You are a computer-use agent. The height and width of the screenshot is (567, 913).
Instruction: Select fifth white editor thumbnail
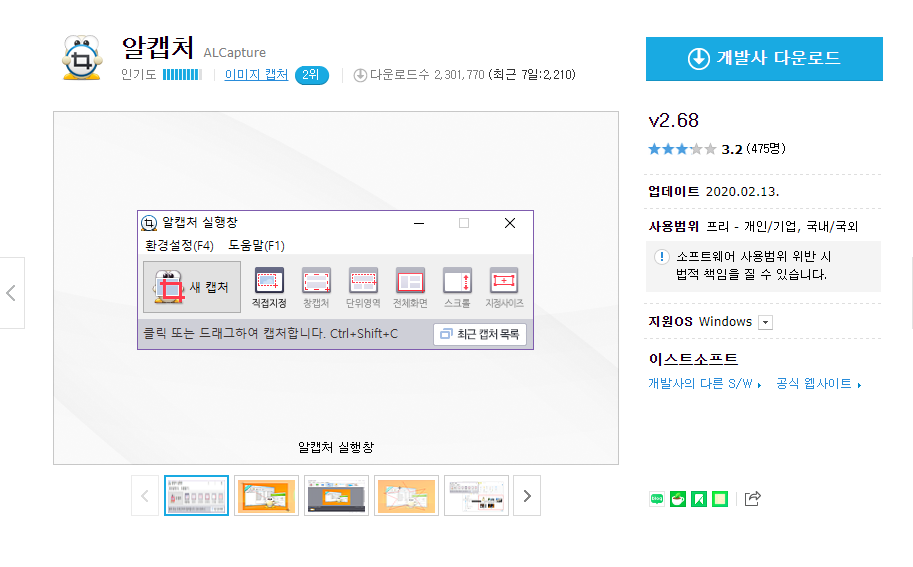click(476, 496)
